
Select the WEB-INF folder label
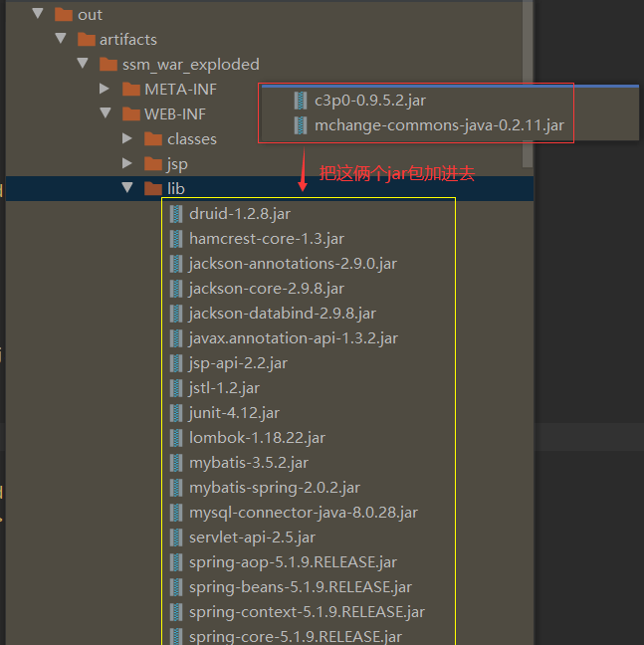(x=175, y=114)
